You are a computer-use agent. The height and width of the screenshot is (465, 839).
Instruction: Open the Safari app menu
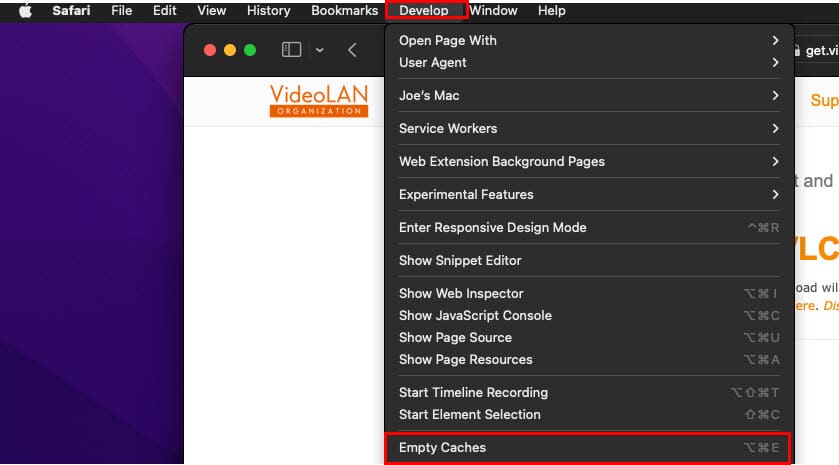71,11
